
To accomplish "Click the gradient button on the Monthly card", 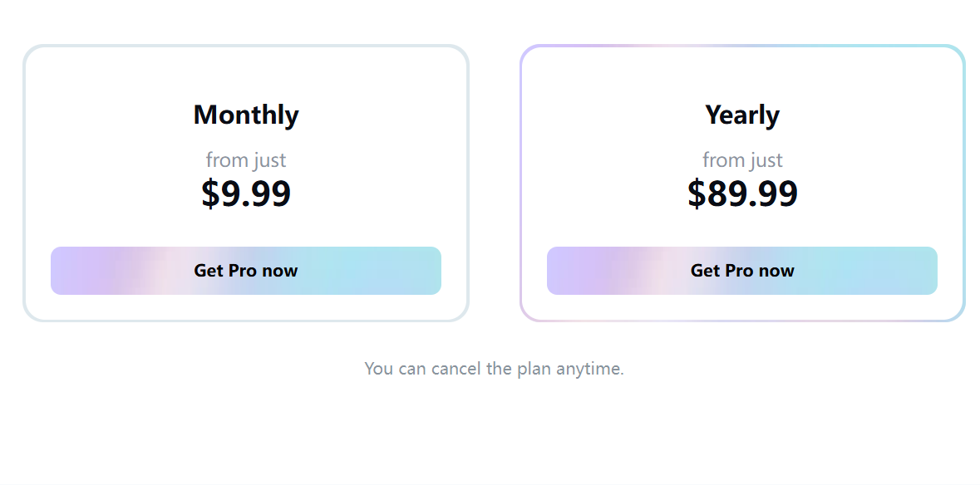I will point(246,270).
